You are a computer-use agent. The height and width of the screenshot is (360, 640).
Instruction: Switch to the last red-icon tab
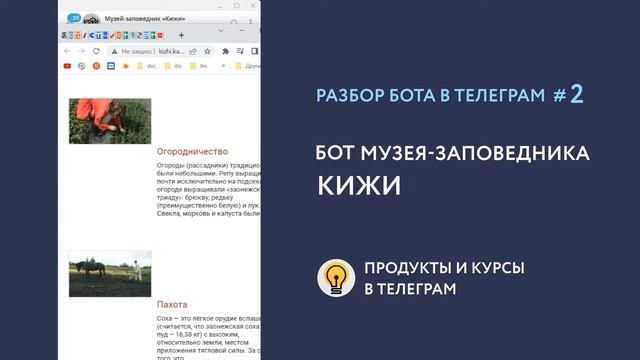point(160,36)
